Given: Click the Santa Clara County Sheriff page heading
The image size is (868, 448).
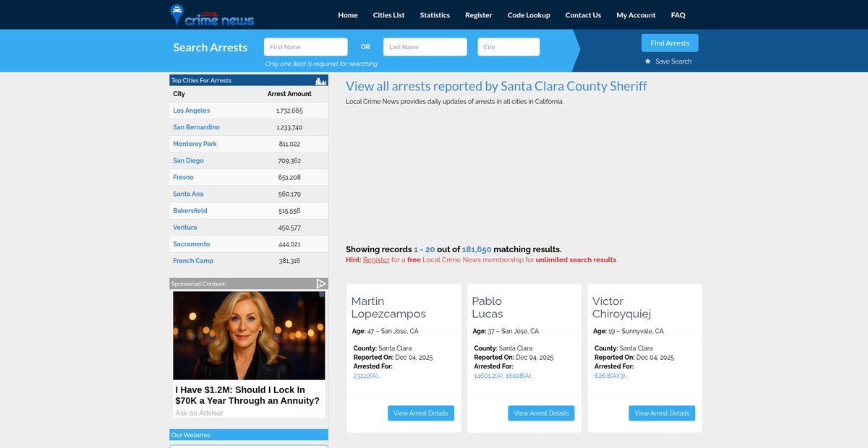Looking at the screenshot, I should click(x=496, y=86).
